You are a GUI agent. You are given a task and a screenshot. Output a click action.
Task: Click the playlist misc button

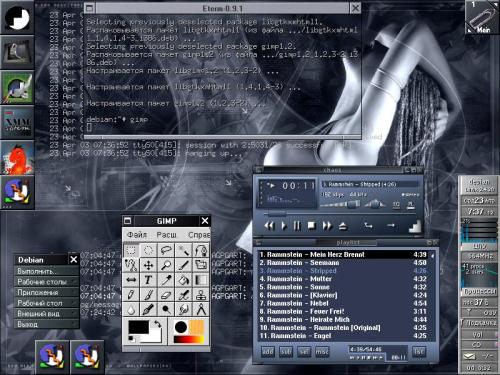pyautogui.click(x=322, y=352)
